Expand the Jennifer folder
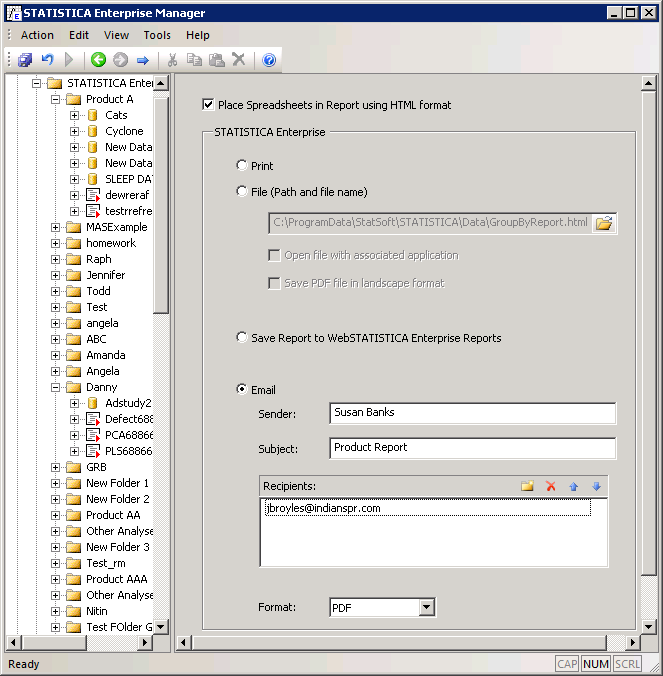 tap(55, 275)
